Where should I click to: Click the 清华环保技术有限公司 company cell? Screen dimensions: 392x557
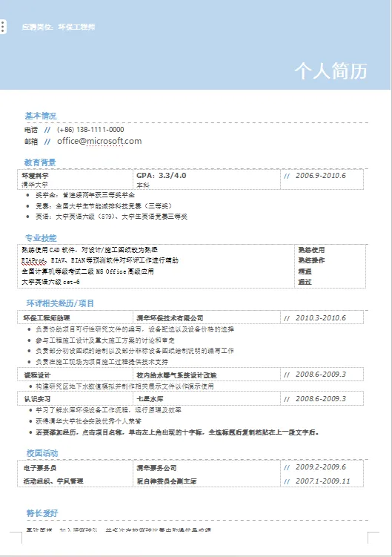click(170, 318)
